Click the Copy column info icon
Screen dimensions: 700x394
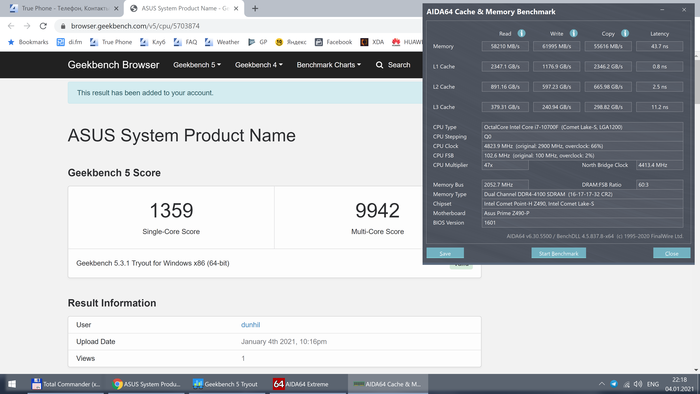click(x=625, y=33)
